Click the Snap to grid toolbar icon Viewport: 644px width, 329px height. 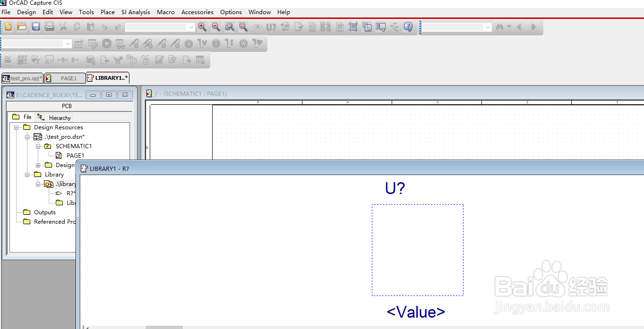pyautogui.click(x=353, y=27)
